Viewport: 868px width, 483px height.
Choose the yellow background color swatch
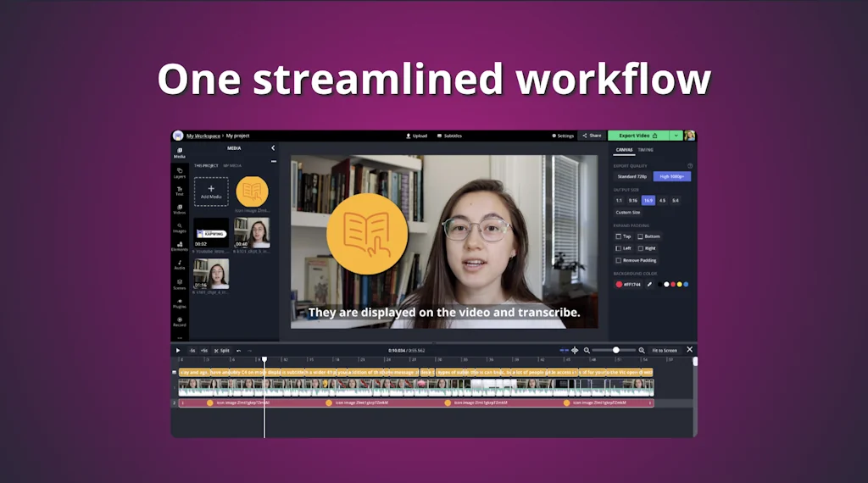click(680, 285)
